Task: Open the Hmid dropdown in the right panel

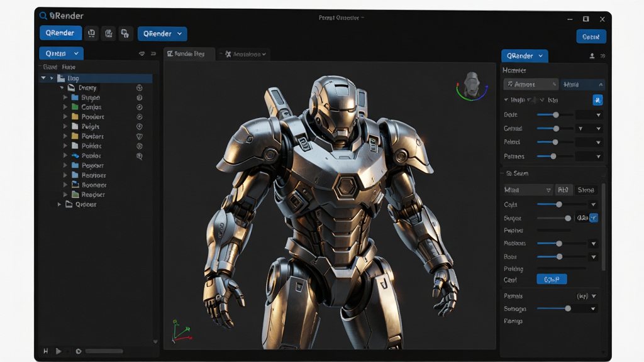Action: point(582,85)
